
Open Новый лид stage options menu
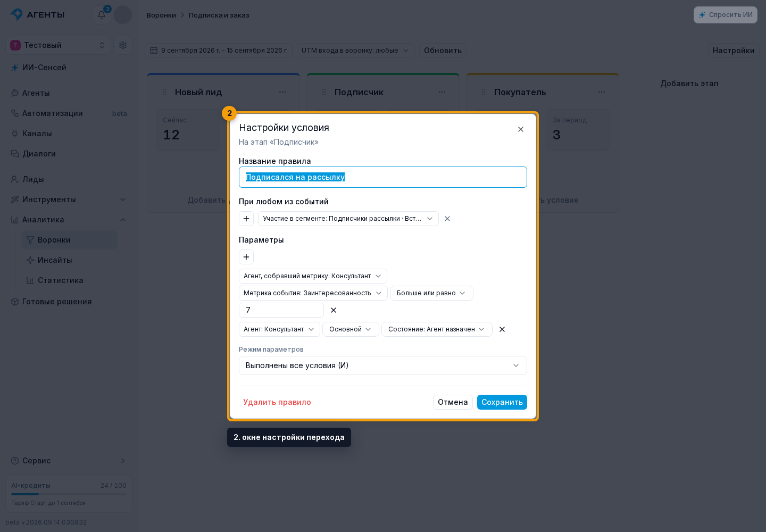pos(282,92)
